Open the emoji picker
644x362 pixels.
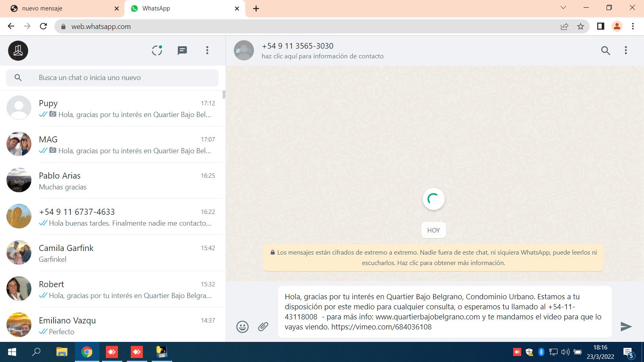tap(242, 327)
